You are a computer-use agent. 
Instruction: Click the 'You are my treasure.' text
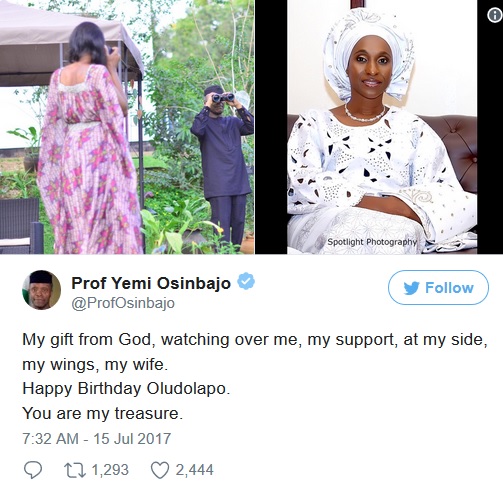pyautogui.click(x=103, y=413)
